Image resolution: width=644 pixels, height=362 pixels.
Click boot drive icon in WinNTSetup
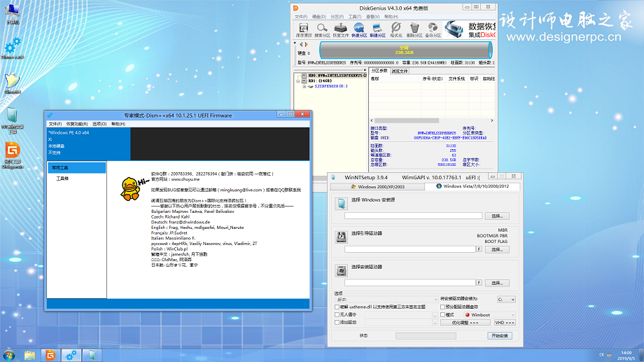click(342, 237)
